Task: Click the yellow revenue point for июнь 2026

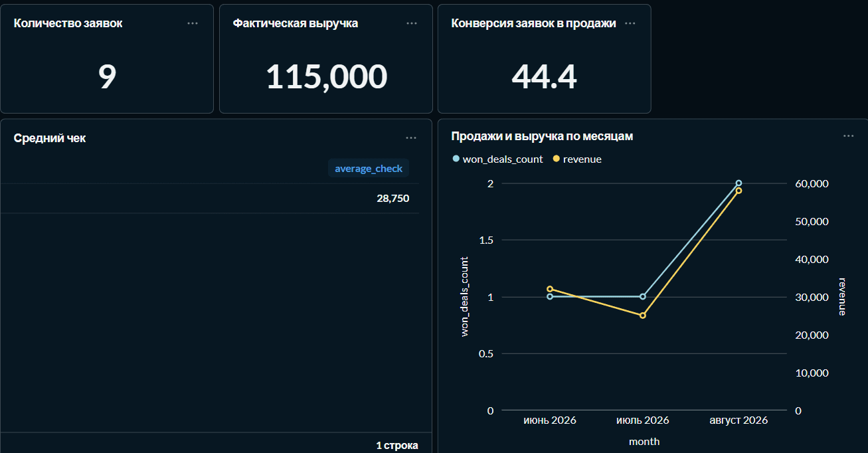Action: tap(550, 289)
